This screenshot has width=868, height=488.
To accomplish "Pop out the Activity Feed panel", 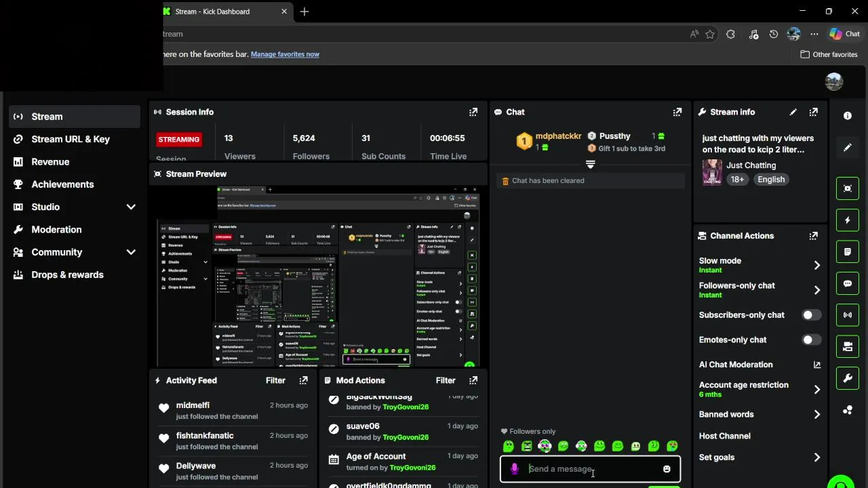I will [x=303, y=380].
